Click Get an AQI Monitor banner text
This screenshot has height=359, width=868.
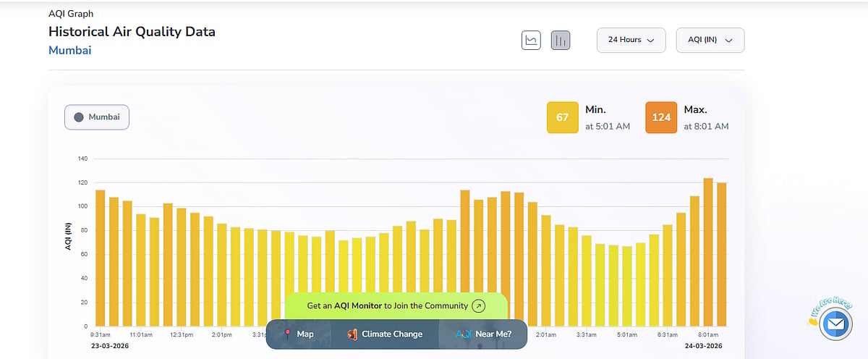[x=387, y=305]
